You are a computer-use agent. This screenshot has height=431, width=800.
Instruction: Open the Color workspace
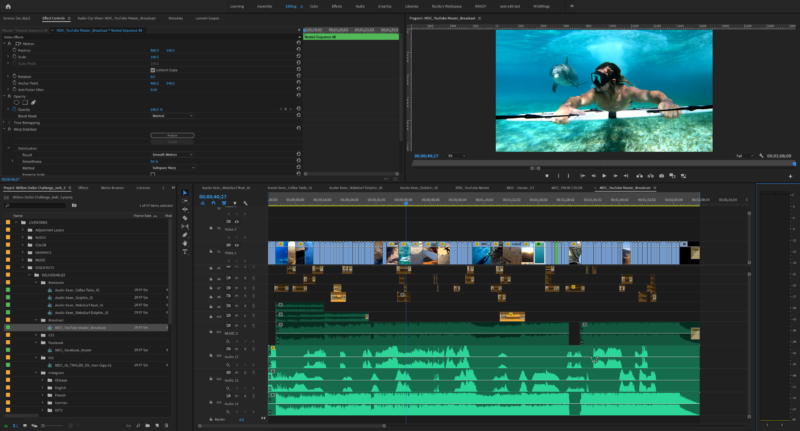click(x=314, y=7)
